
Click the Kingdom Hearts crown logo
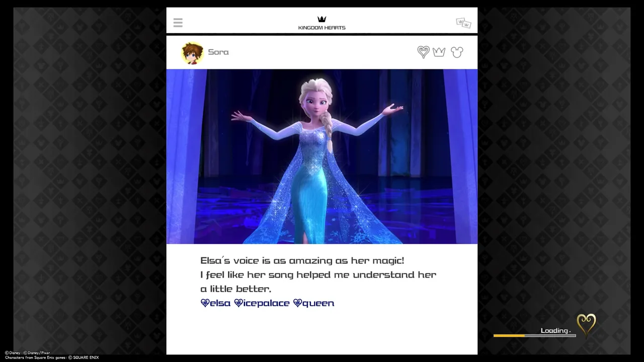[321, 19]
